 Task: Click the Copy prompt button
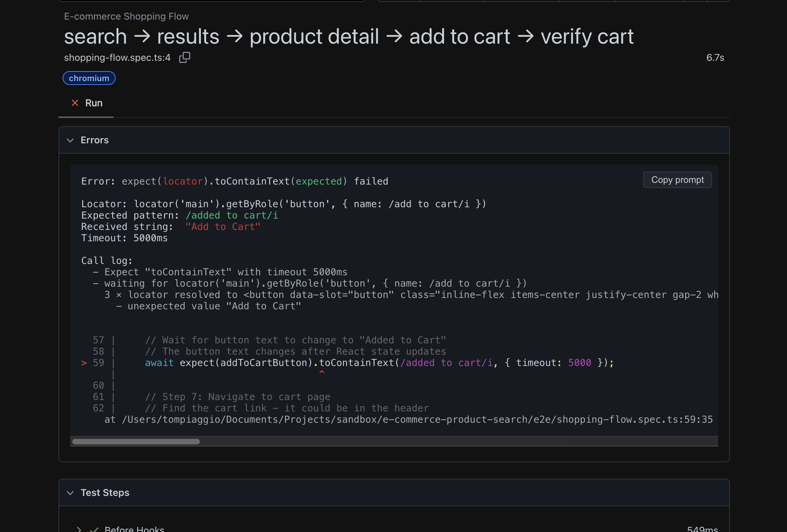click(677, 180)
